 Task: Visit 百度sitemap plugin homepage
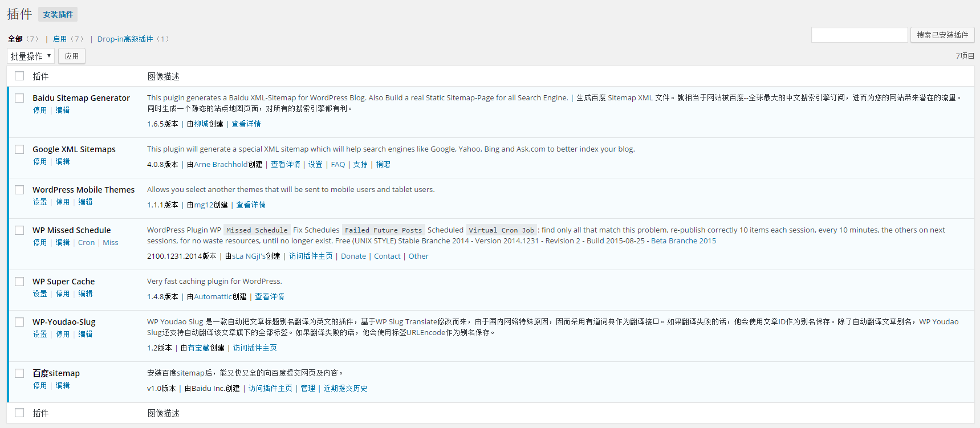tap(270, 388)
